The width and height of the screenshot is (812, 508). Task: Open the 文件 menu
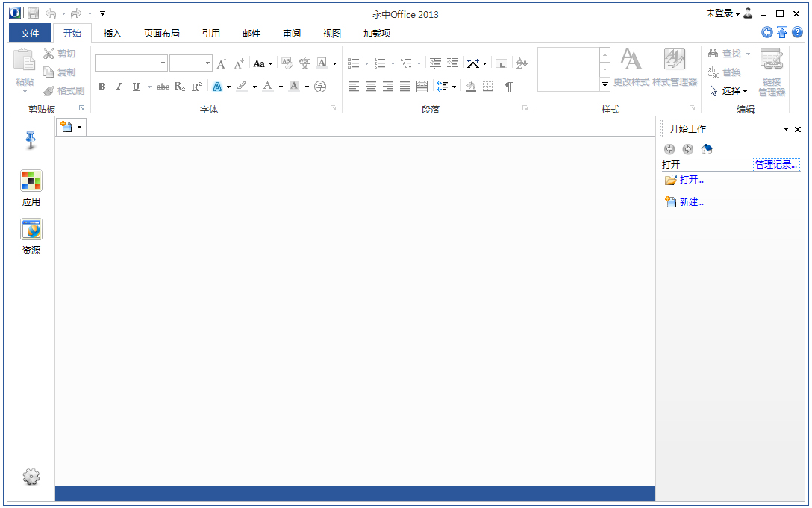(x=29, y=33)
